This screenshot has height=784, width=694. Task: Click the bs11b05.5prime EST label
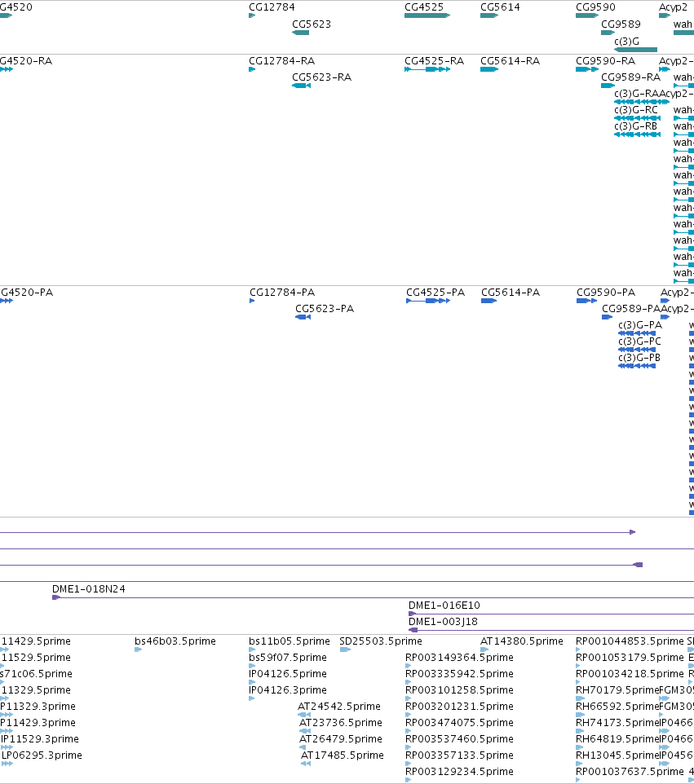tap(290, 641)
